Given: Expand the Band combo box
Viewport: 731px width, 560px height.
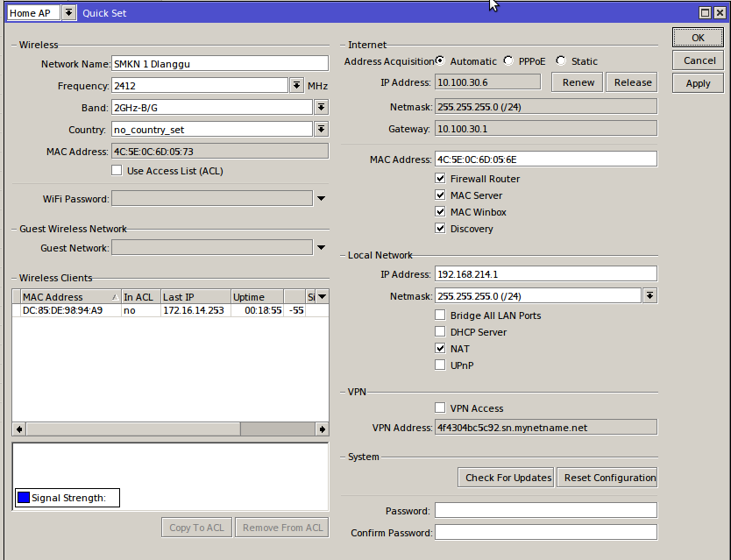Looking at the screenshot, I should [x=321, y=105].
